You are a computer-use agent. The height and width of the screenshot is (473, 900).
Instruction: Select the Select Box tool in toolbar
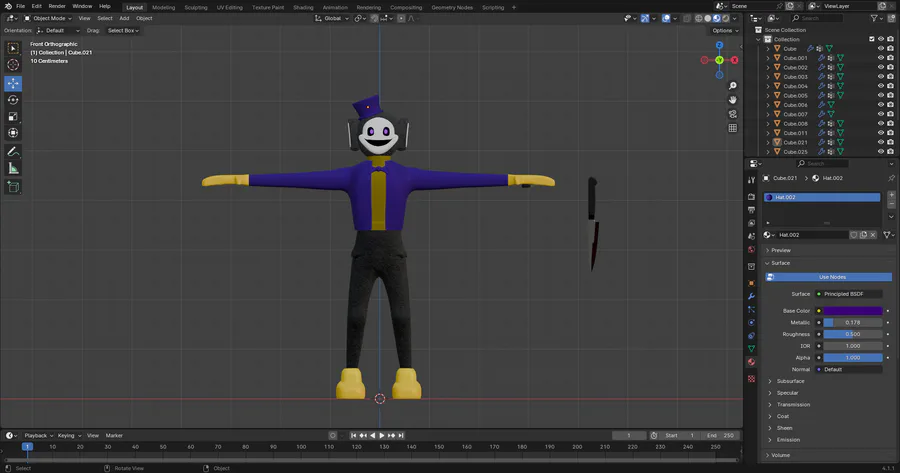coord(13,49)
